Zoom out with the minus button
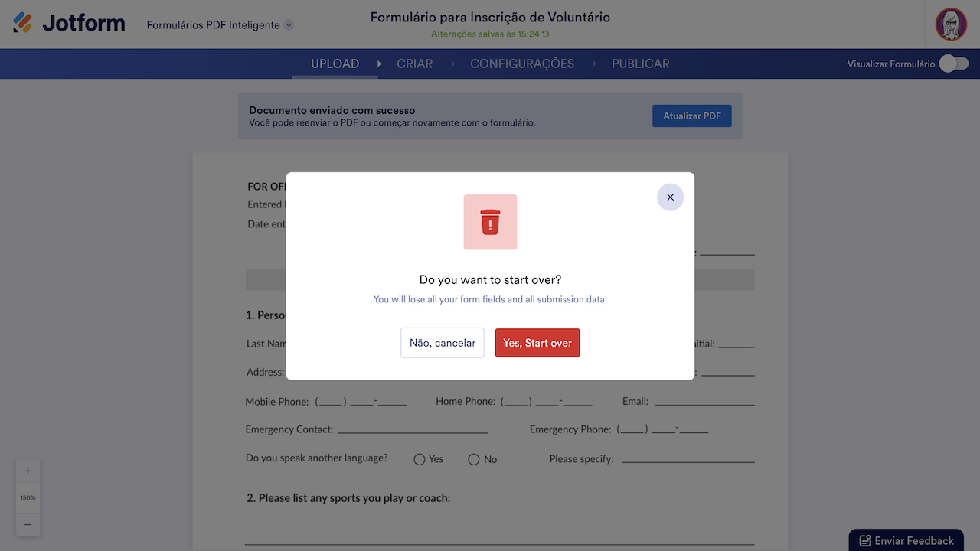 tap(28, 524)
